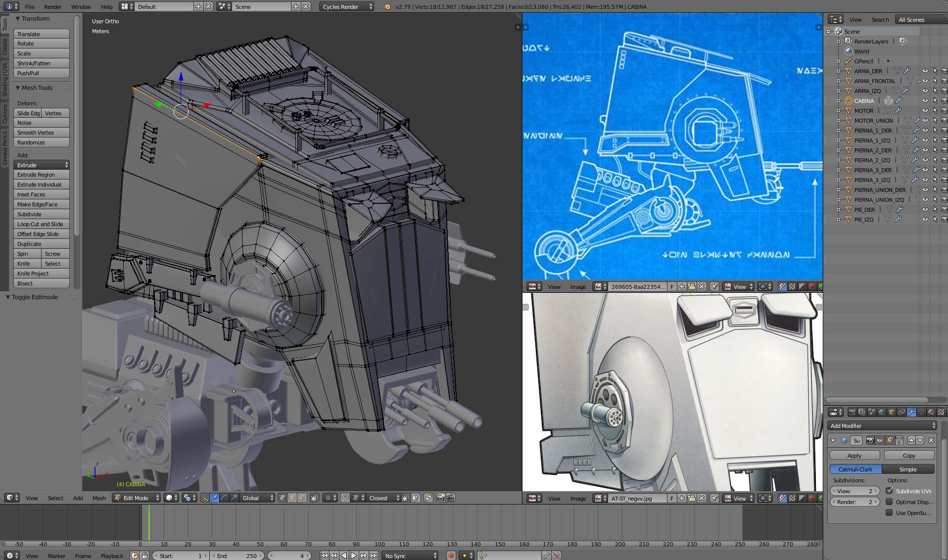The width and height of the screenshot is (948, 560).
Task: Open the Modifiers wrench tab in Properties
Action: pyautogui.click(x=911, y=412)
